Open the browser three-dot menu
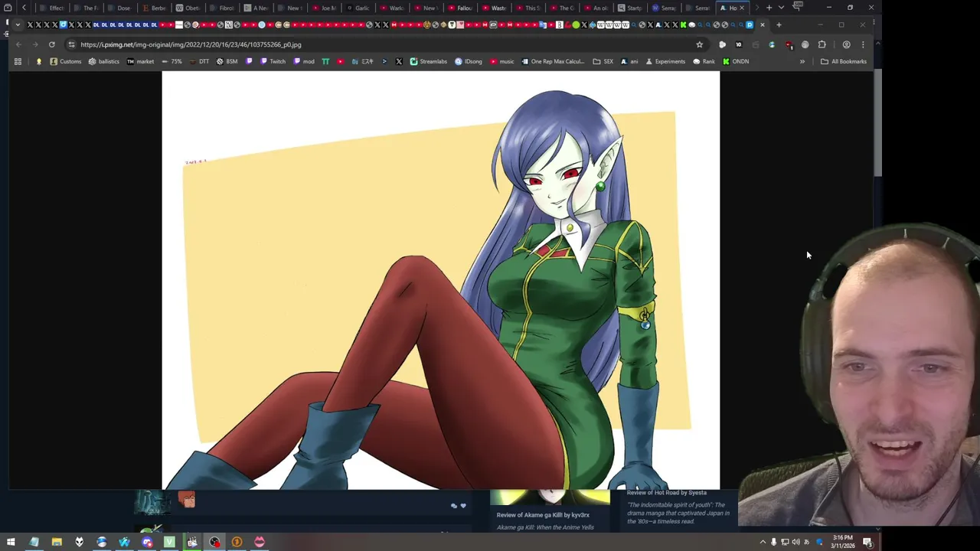 coord(863,44)
